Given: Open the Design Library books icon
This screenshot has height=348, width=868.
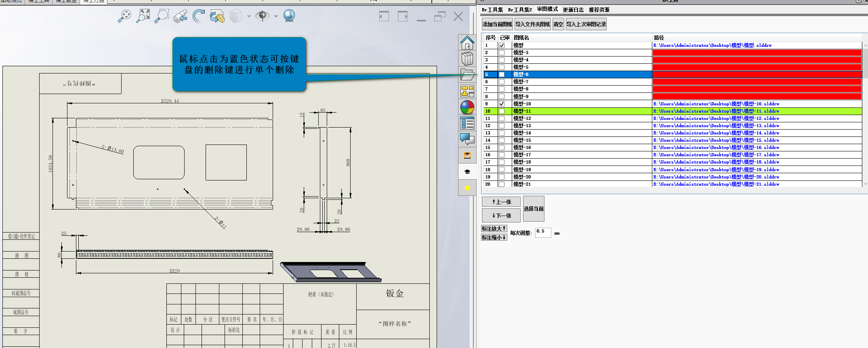Looking at the screenshot, I should pyautogui.click(x=467, y=59).
